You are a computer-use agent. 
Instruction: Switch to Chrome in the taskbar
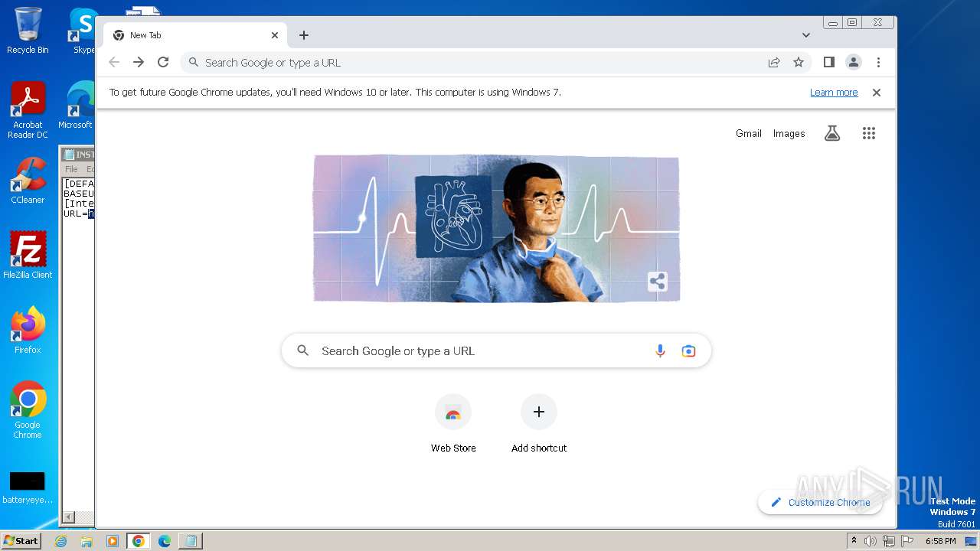139,541
